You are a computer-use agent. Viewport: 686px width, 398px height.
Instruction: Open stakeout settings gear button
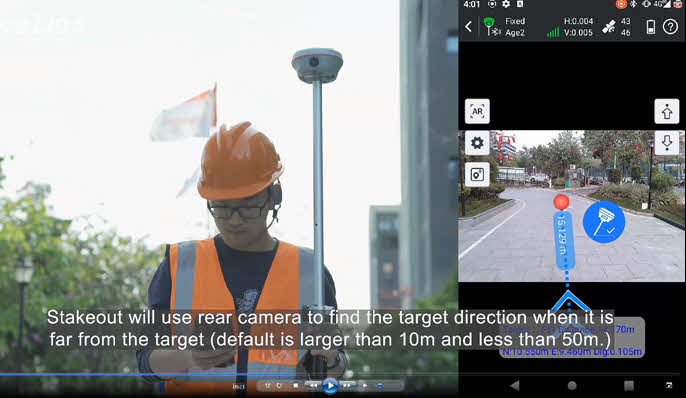click(x=477, y=143)
